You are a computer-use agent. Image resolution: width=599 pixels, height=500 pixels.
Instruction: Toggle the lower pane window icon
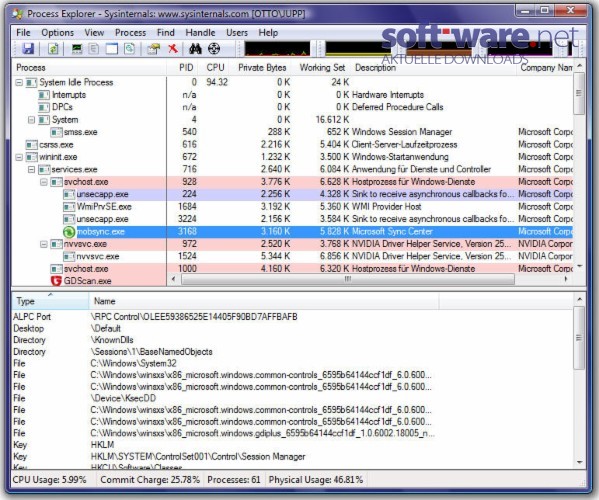(x=112, y=49)
